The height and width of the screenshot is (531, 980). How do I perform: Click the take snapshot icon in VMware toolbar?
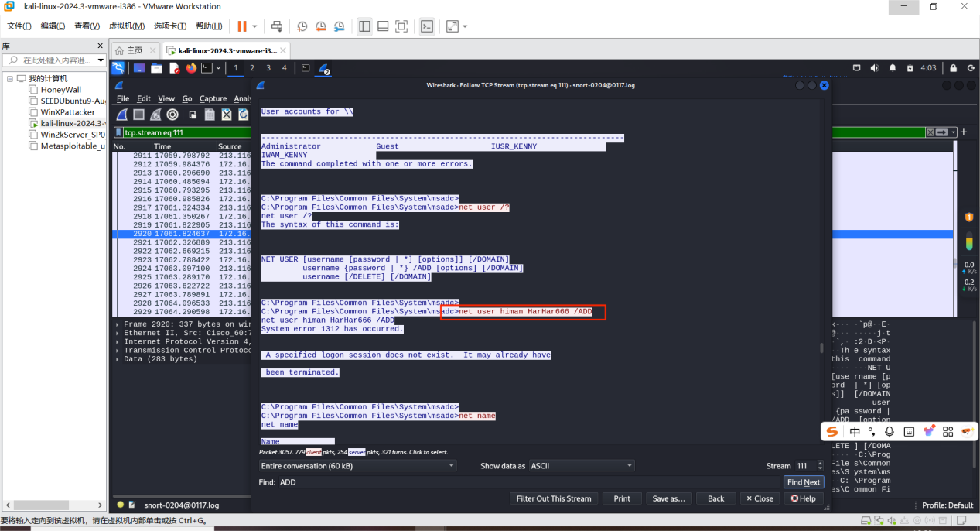[x=302, y=26]
